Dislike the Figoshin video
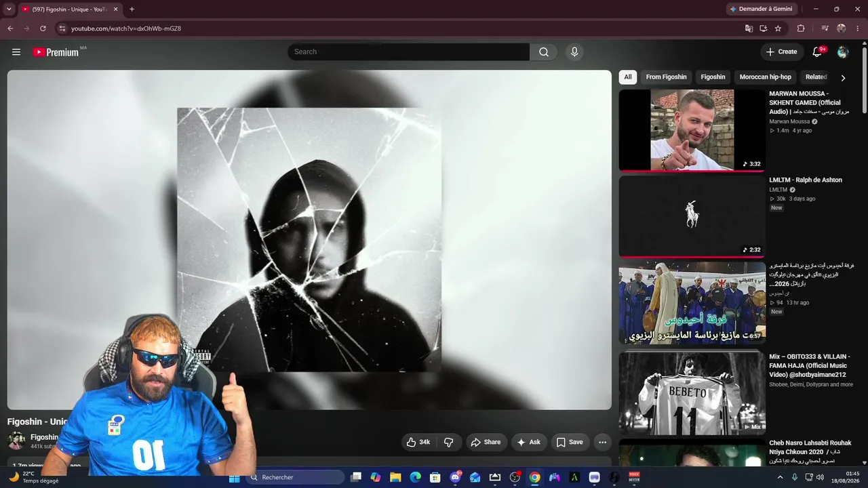The width and height of the screenshot is (868, 488). [x=449, y=442]
